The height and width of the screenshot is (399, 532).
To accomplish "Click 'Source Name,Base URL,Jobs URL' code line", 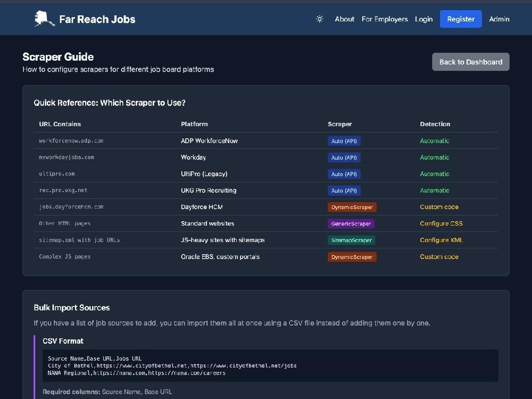I will 95,359.
